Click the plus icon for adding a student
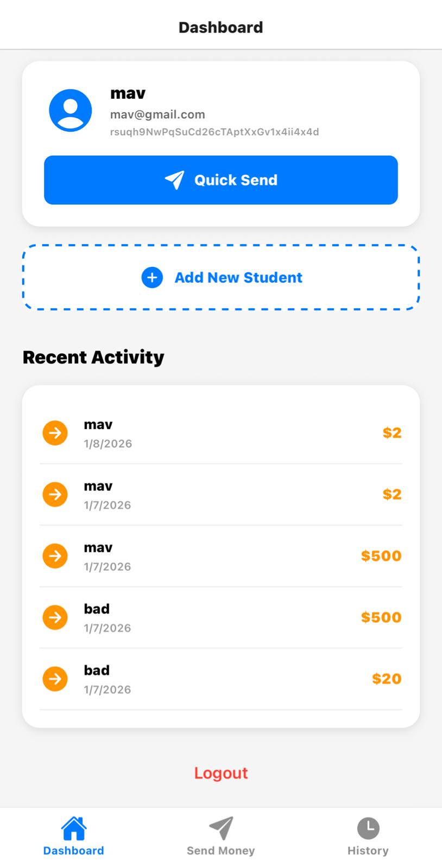This screenshot has width=442, height=868. [152, 278]
